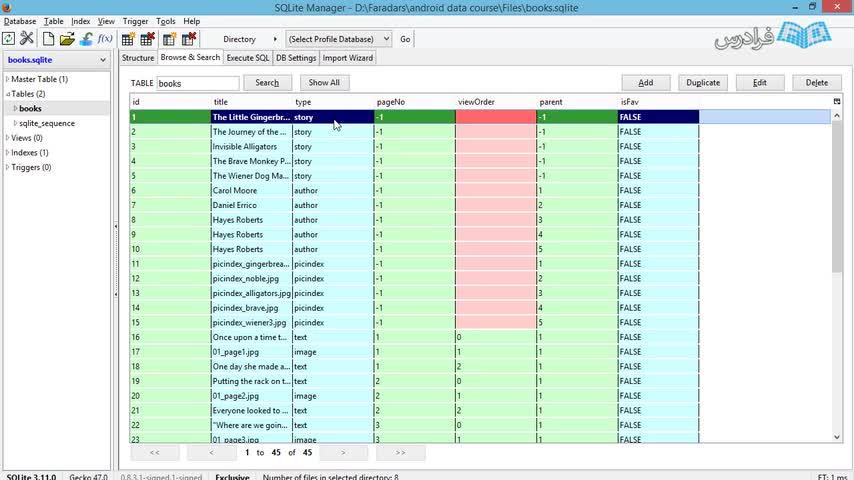Go to the next page with > button
Viewport: 854px width, 480px height.
click(x=343, y=452)
